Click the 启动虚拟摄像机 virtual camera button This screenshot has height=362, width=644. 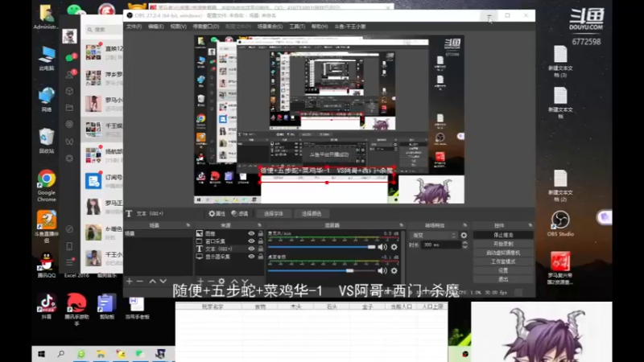tap(503, 253)
